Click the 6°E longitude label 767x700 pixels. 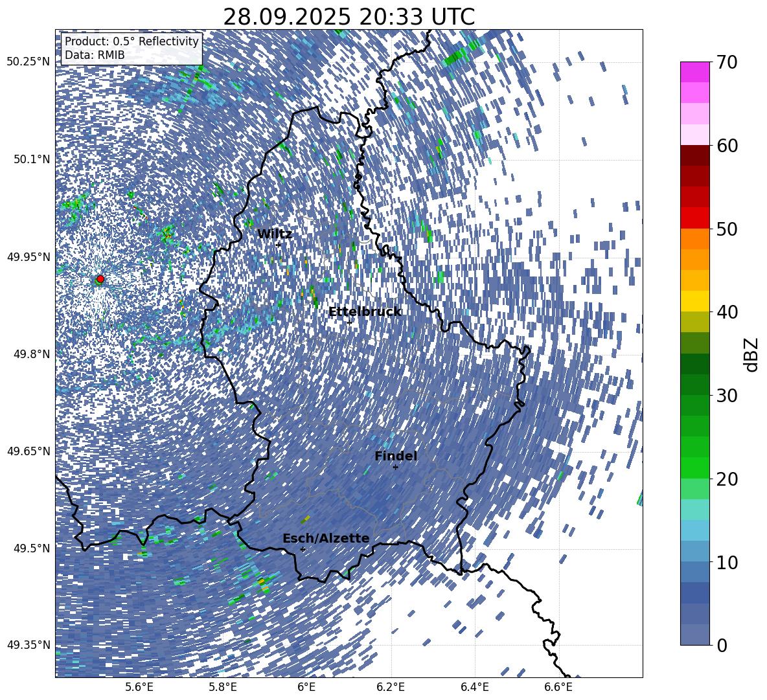[x=306, y=687]
